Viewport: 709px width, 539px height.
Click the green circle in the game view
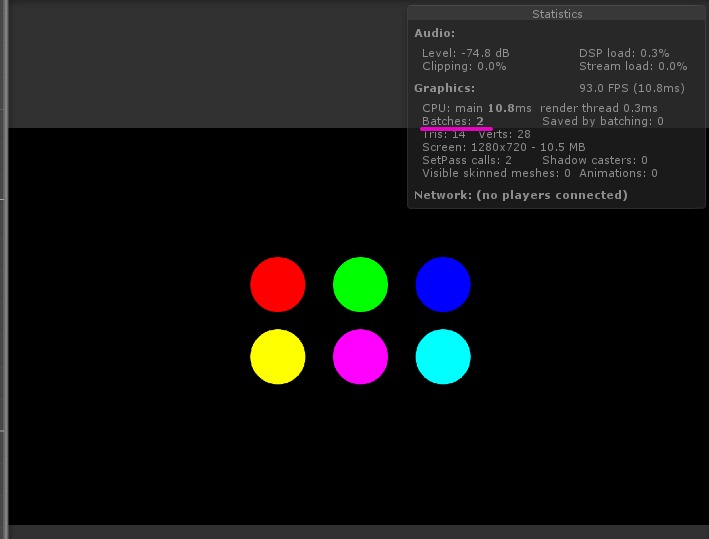(360, 284)
